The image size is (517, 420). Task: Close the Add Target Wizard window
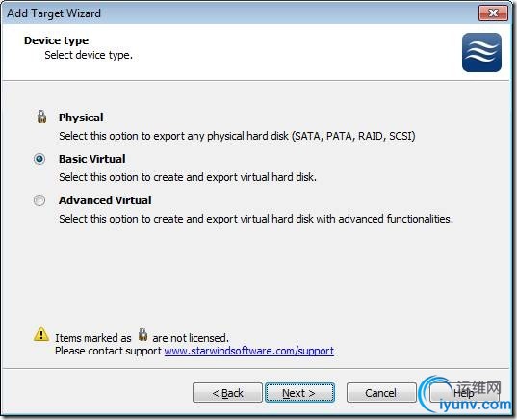tap(493, 13)
